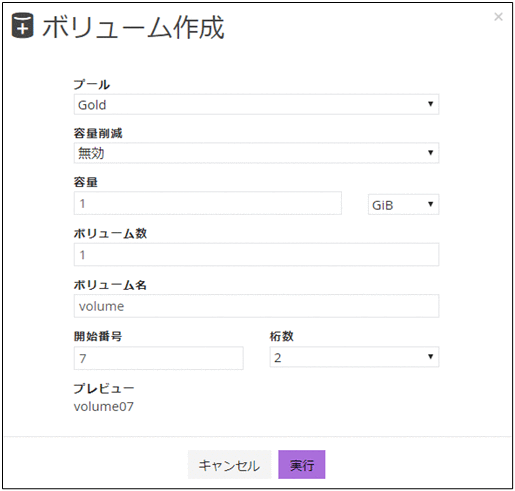Click the preview text volume07
The width and height of the screenshot is (515, 491).
tap(104, 406)
